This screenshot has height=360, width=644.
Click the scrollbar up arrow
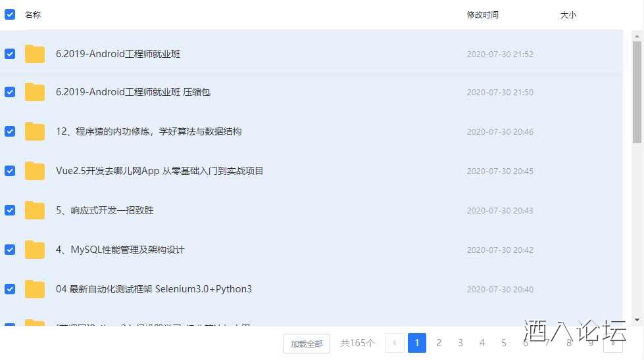[637, 36]
